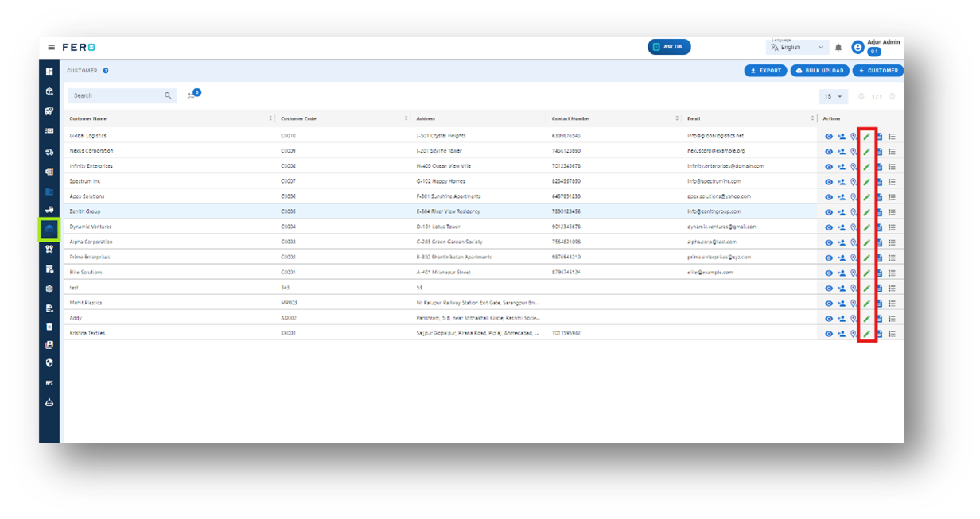This screenshot has width=980, height=519.
Task: Go to the previous page arrow
Action: pos(861,96)
